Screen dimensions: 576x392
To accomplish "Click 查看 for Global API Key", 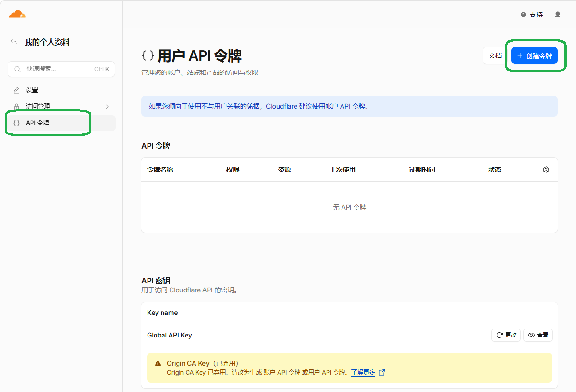I will (538, 335).
